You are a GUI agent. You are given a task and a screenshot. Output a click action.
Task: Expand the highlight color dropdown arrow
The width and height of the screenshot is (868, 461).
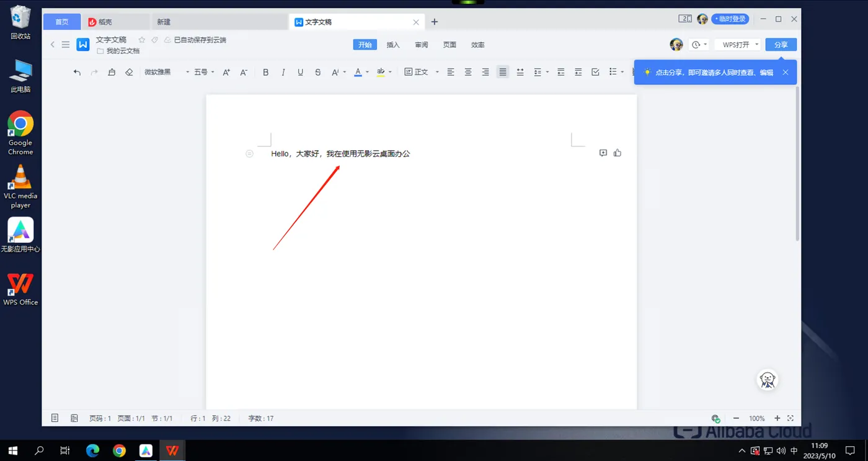(390, 72)
